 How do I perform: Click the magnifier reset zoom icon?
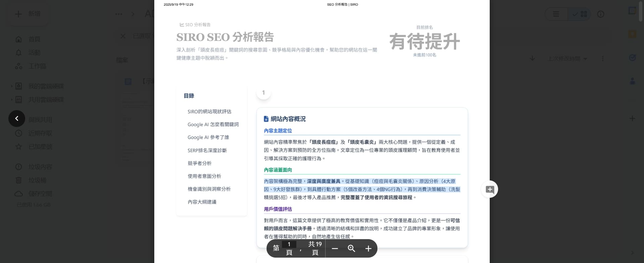click(351, 249)
